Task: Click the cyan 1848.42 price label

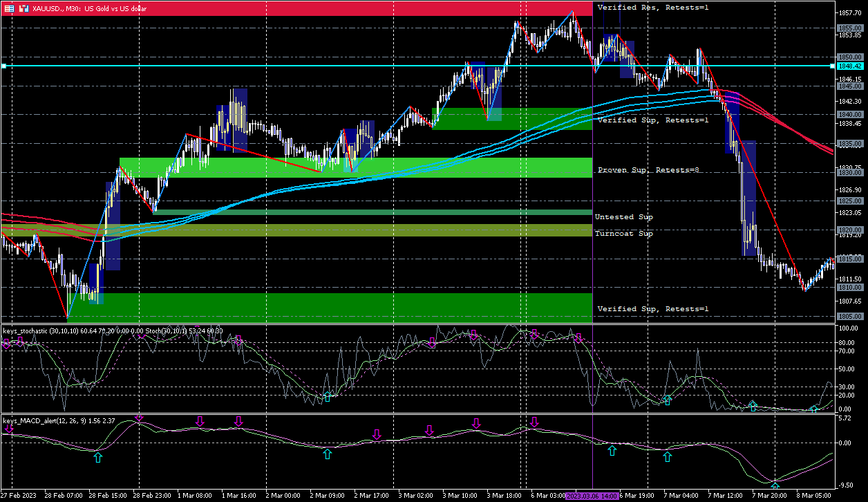Action: 849,66
